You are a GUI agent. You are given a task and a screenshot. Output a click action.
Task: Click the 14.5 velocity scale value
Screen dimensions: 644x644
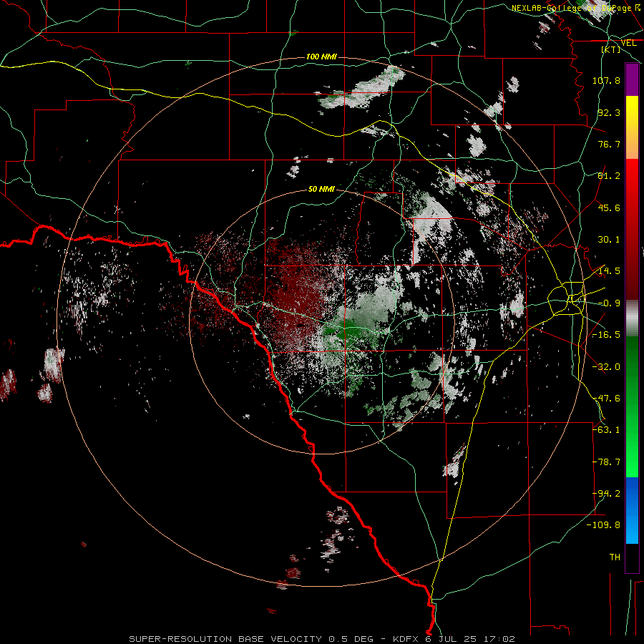pos(609,271)
